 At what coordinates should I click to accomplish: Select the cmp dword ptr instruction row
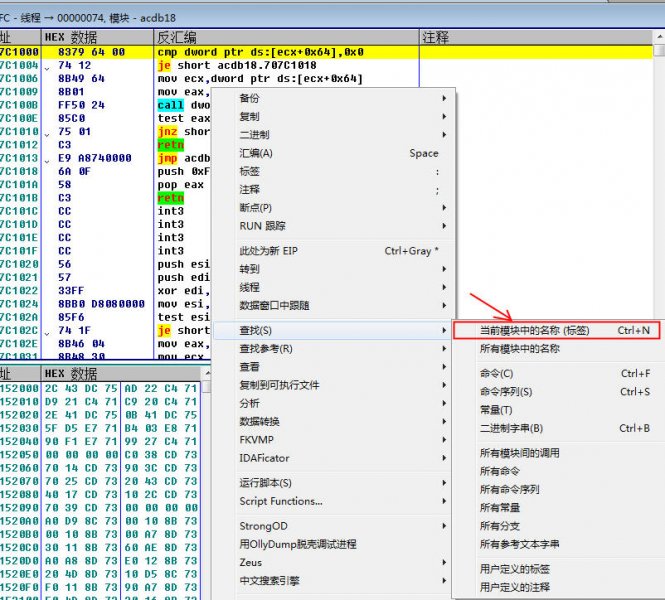pyautogui.click(x=326, y=52)
